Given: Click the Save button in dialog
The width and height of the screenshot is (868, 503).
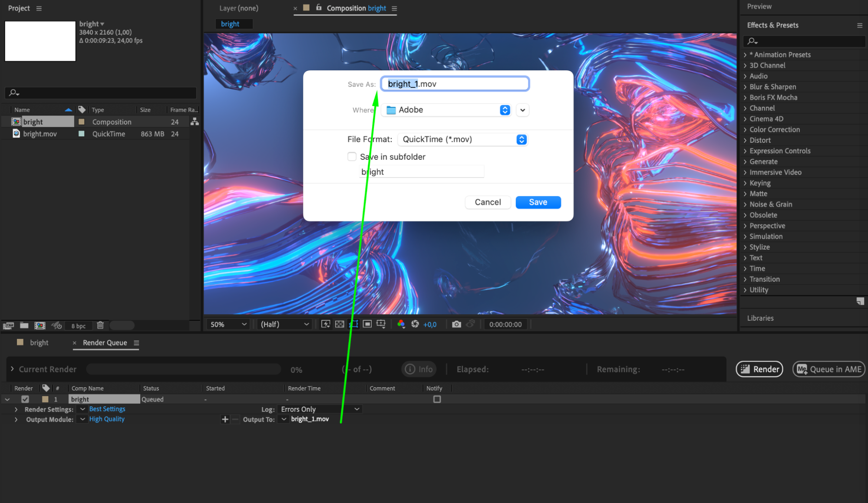Looking at the screenshot, I should 538,202.
